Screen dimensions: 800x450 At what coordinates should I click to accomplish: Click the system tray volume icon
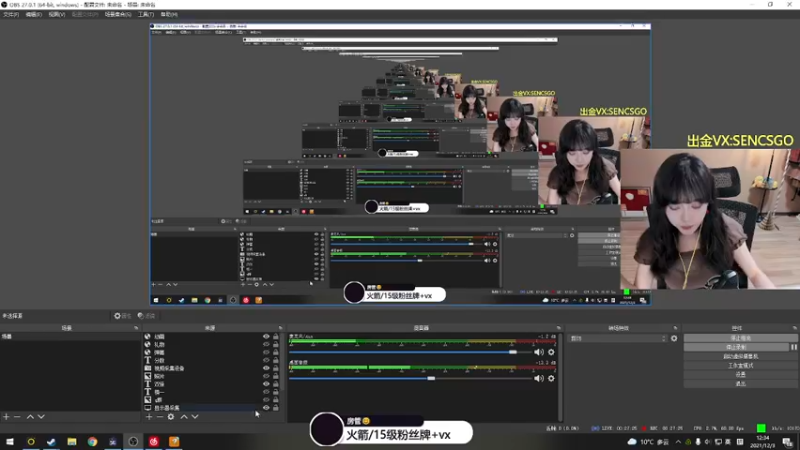pyautogui.click(x=708, y=442)
